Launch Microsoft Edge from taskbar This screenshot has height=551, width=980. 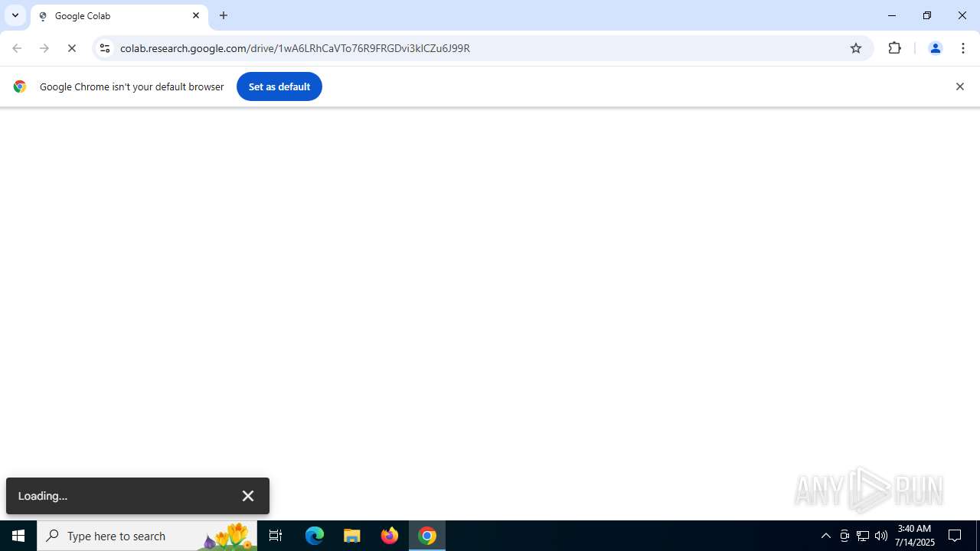coord(315,536)
